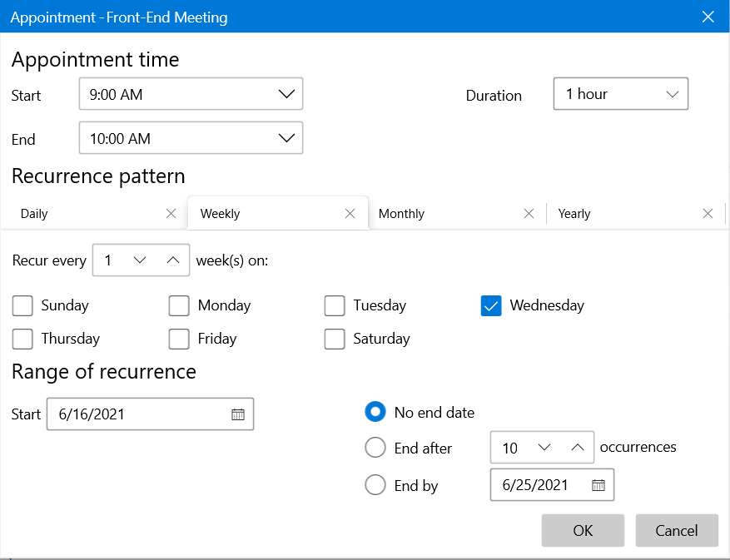The width and height of the screenshot is (730, 560).
Task: Decrease the End after occurrences count
Action: (x=544, y=448)
